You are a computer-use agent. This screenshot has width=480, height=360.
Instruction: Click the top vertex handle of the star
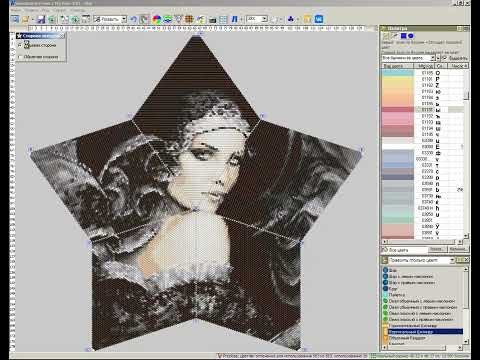(200, 33)
